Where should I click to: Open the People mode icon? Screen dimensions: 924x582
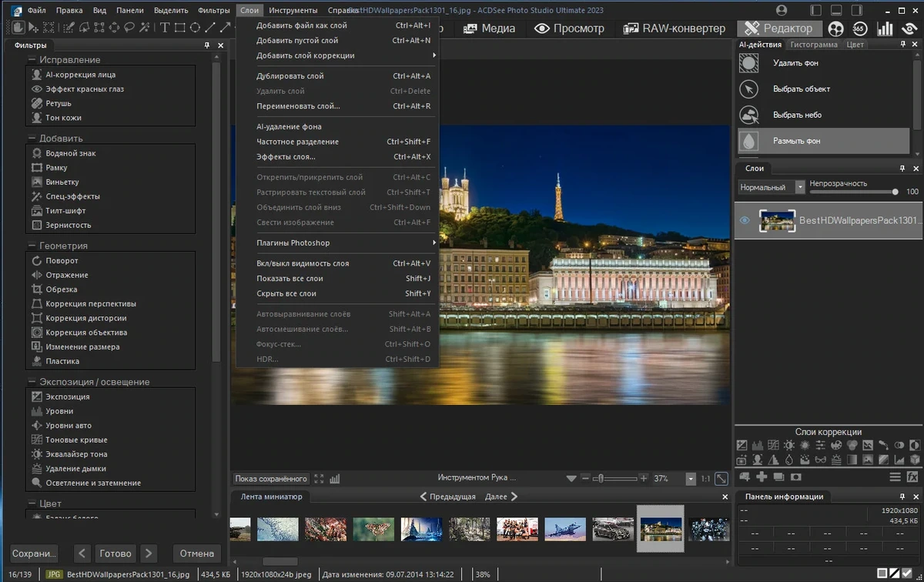coord(835,28)
